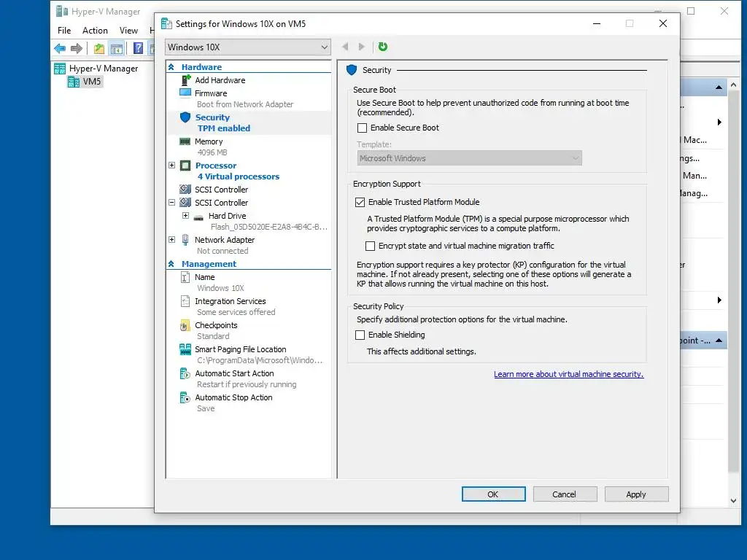Select Automatic Stop Action setting
The width and height of the screenshot is (747, 560).
[x=249, y=402]
